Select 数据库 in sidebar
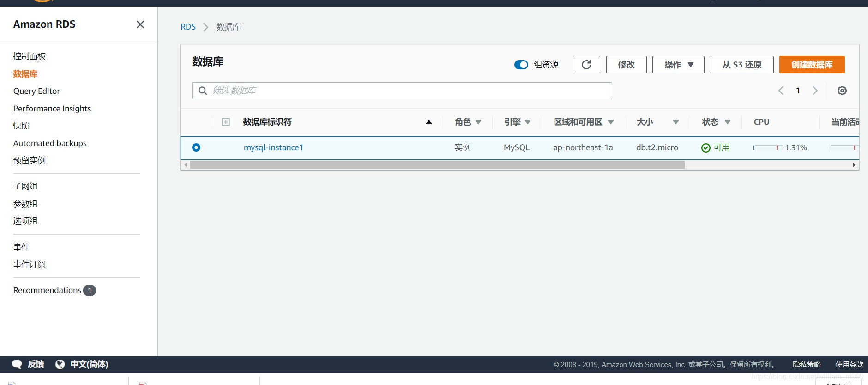The width and height of the screenshot is (868, 385). coord(25,74)
